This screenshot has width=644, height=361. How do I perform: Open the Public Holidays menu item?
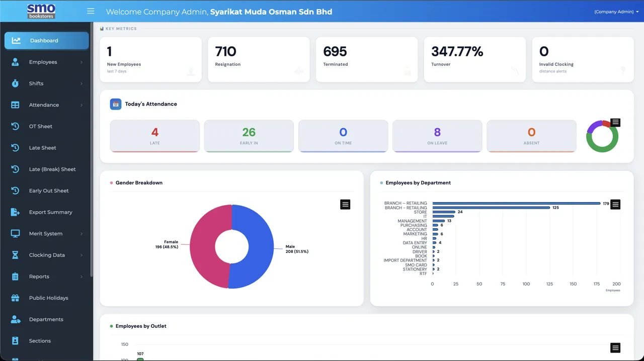click(x=47, y=298)
